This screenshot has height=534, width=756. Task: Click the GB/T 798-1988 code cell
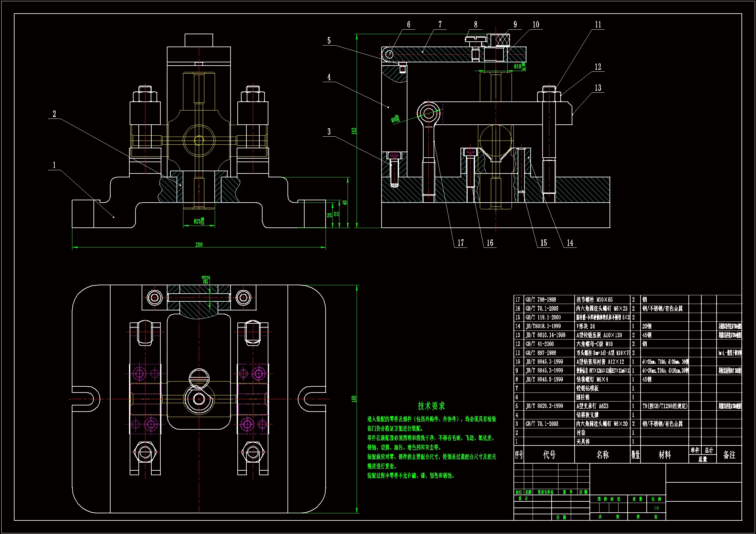pyautogui.click(x=541, y=300)
